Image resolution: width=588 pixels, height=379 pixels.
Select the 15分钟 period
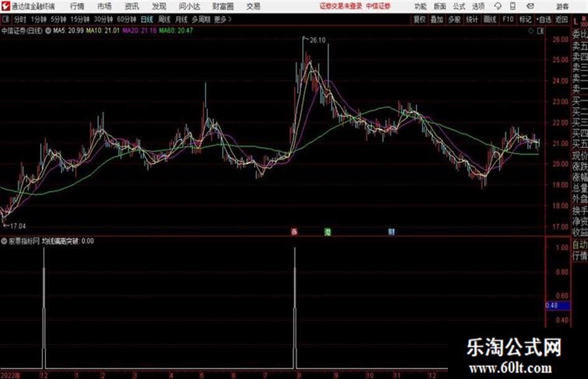click(80, 19)
